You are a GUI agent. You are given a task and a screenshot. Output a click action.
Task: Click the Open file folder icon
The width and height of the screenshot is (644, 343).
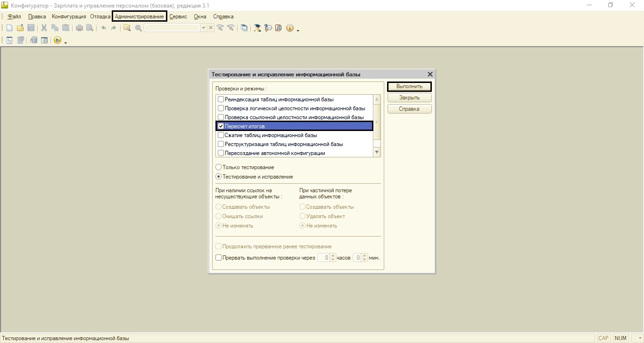(x=20, y=28)
